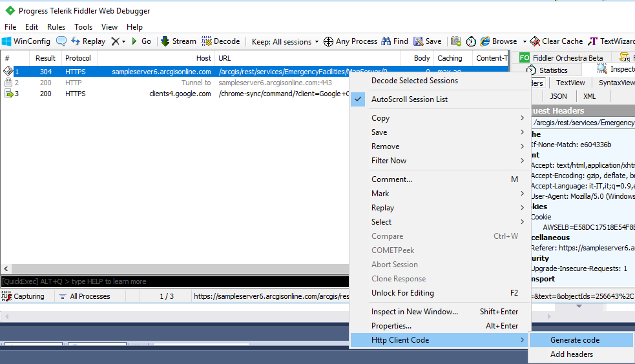Click the Fiddler app logo in title bar

point(10,10)
